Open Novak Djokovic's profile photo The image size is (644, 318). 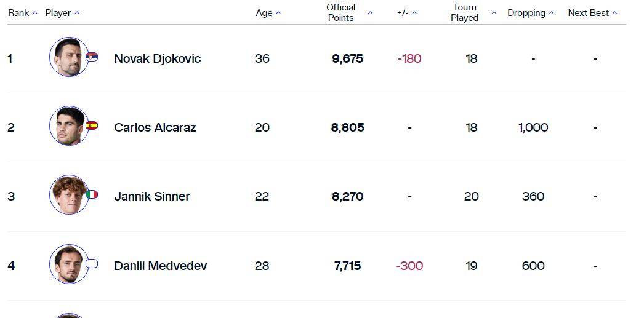(x=68, y=57)
